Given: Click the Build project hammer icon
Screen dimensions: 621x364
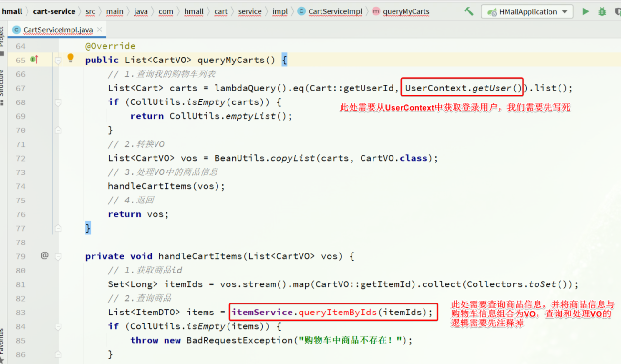Looking at the screenshot, I should (469, 11).
